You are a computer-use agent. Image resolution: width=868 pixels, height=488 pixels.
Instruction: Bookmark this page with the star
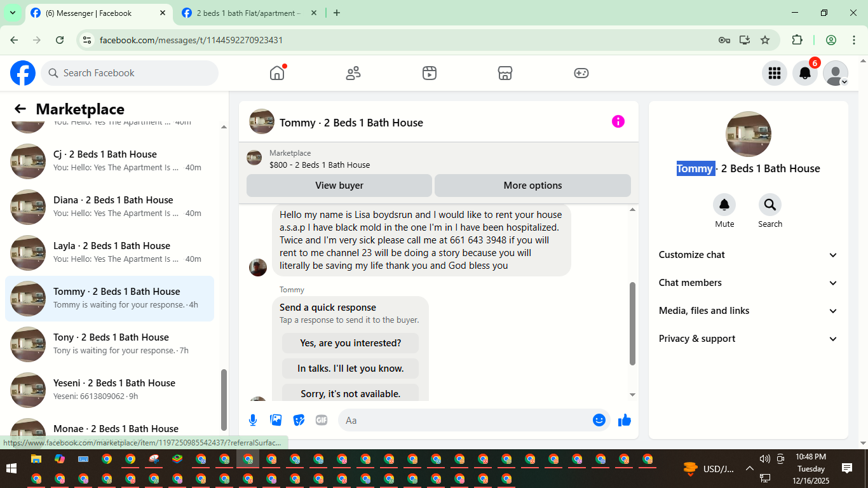tap(765, 40)
